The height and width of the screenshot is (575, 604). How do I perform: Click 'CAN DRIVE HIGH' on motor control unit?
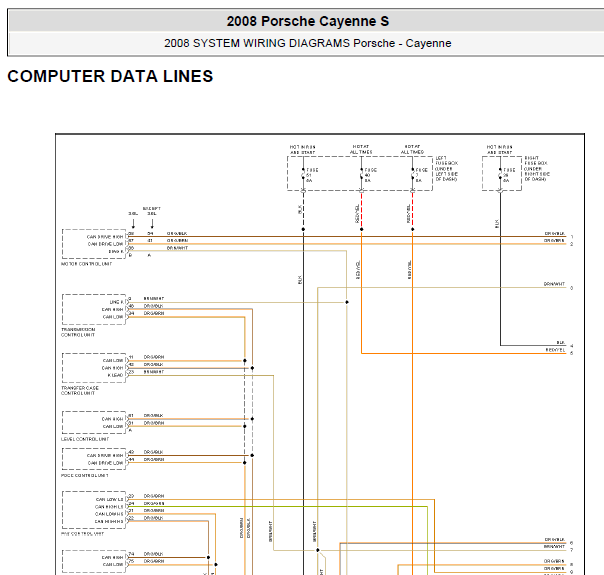pos(105,237)
